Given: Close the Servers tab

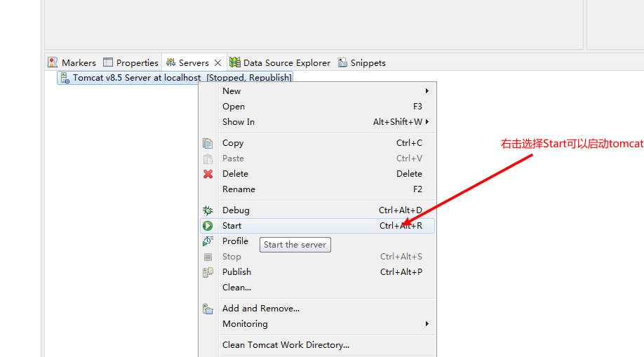Looking at the screenshot, I should coord(217,63).
